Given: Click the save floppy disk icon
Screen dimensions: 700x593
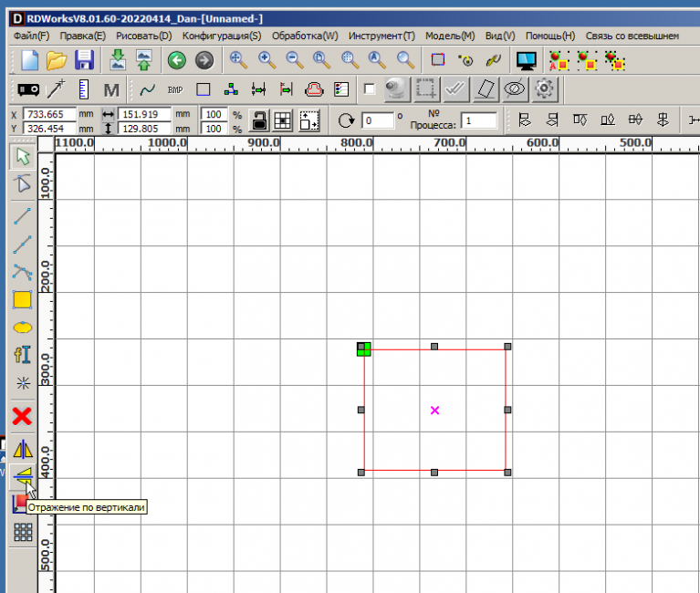Looking at the screenshot, I should (85, 60).
